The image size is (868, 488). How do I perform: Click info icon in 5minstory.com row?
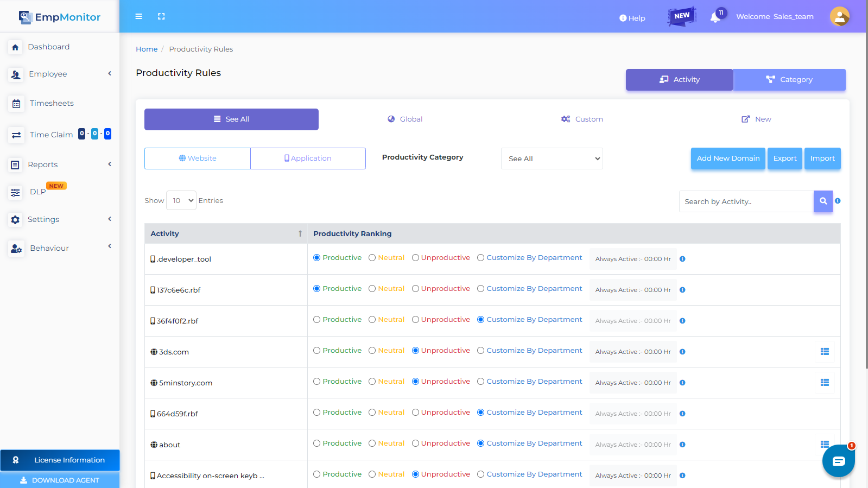click(682, 383)
